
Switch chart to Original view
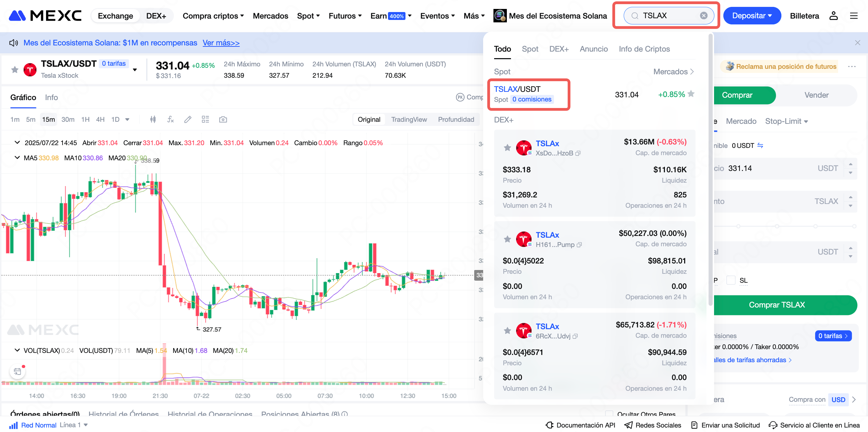[x=369, y=119]
